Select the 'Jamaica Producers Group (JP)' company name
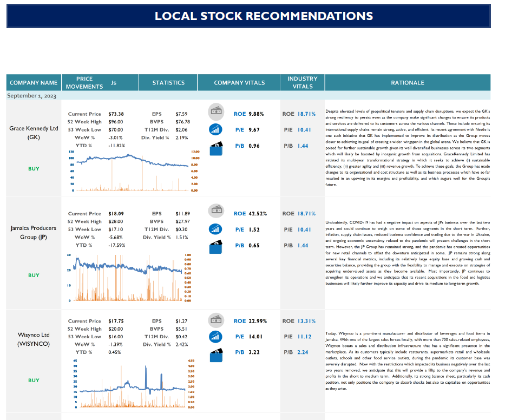 (x=34, y=233)
